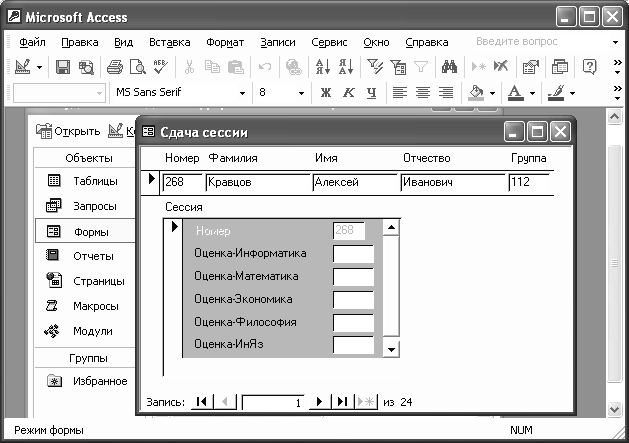This screenshot has width=629, height=443.
Task: Apply line color pen button
Action: pyautogui.click(x=556, y=93)
